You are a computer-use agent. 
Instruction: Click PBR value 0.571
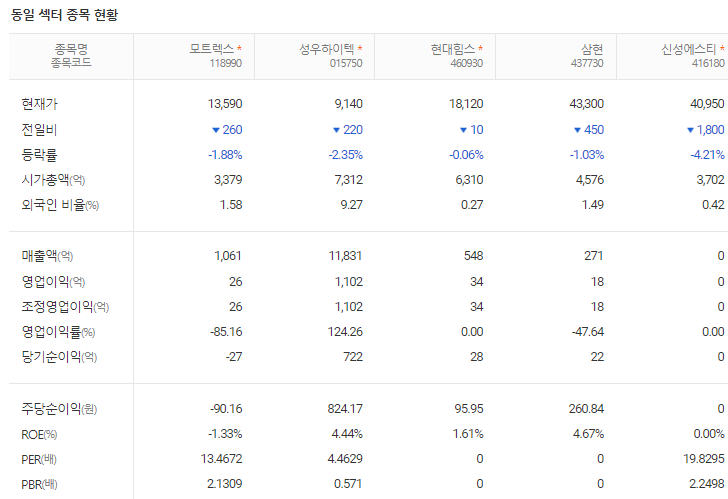pos(348,484)
